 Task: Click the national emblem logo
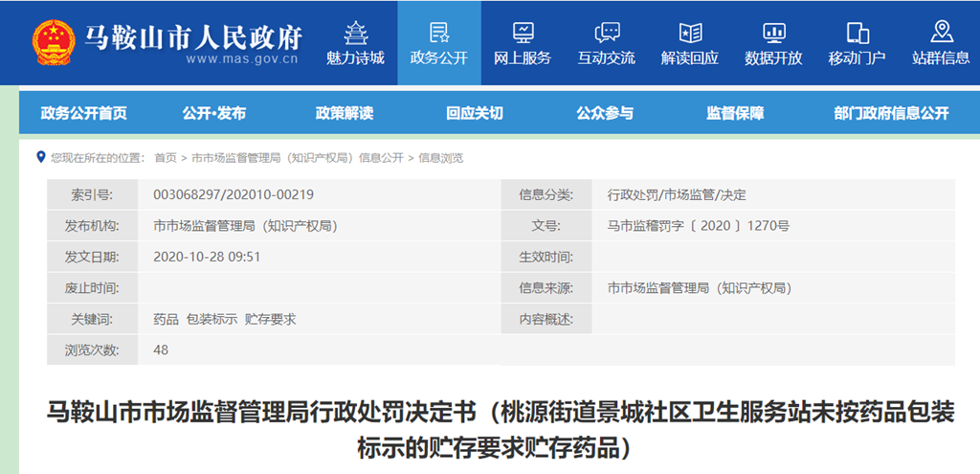[x=54, y=42]
